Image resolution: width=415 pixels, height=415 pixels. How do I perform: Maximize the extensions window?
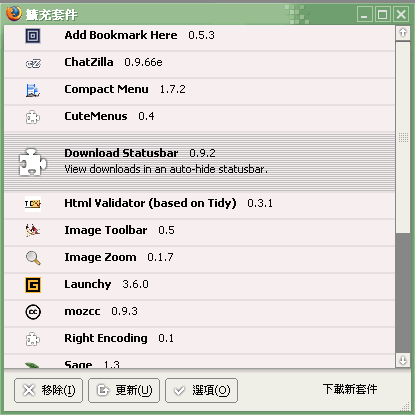(383, 14)
